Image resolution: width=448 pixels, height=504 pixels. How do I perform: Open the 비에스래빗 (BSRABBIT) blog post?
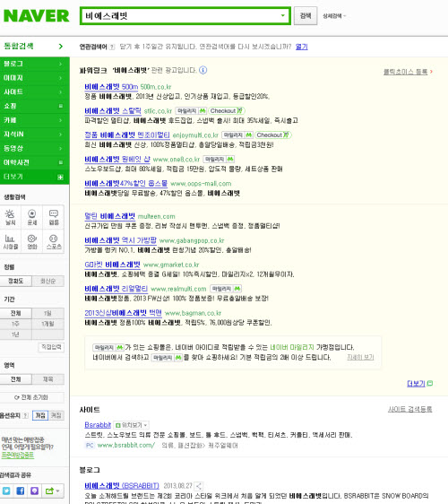click(122, 486)
